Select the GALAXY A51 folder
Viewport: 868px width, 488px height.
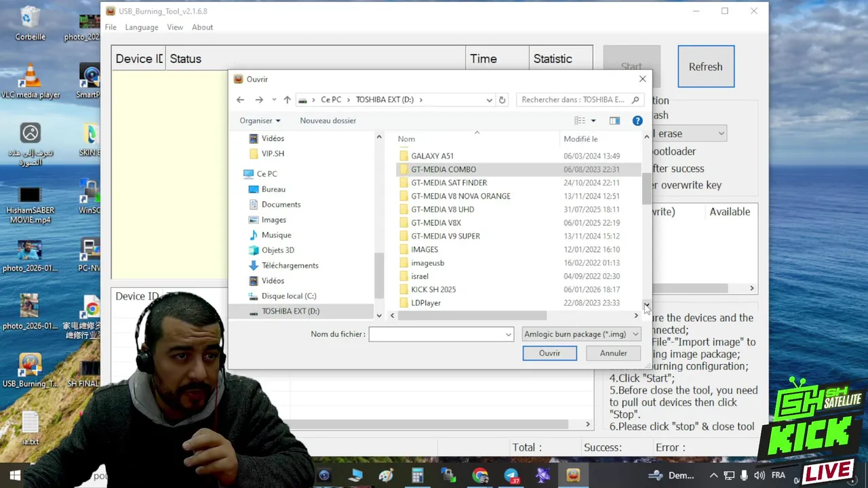(x=432, y=156)
